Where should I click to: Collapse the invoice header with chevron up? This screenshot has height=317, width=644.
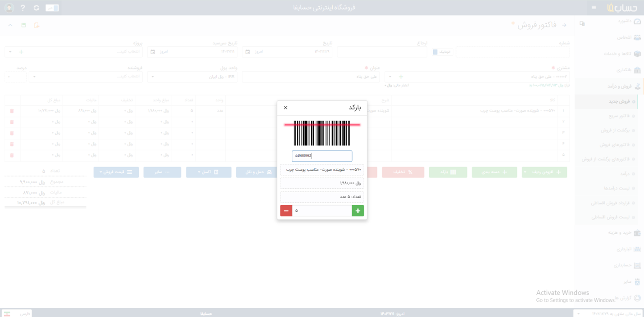pyautogui.click(x=10, y=25)
